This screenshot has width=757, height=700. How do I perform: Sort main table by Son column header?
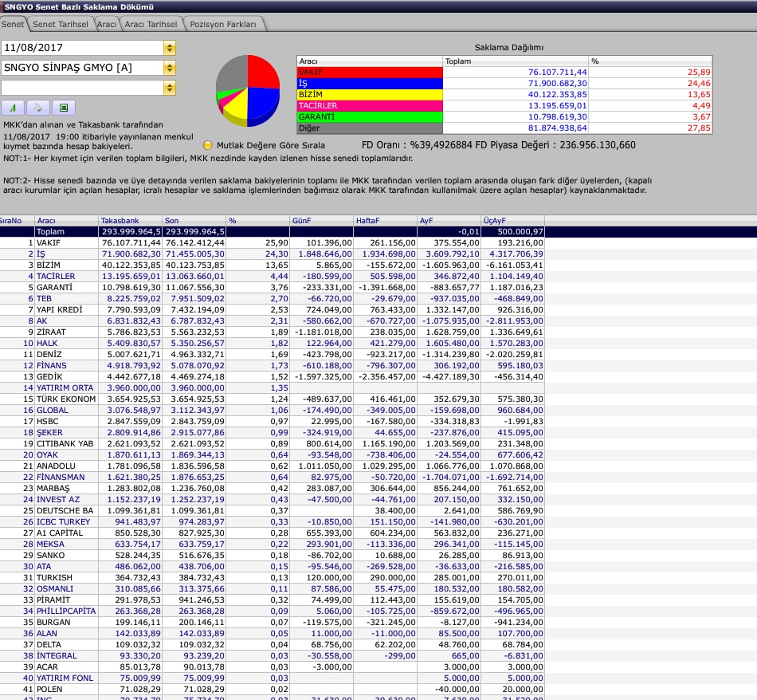[x=194, y=221]
